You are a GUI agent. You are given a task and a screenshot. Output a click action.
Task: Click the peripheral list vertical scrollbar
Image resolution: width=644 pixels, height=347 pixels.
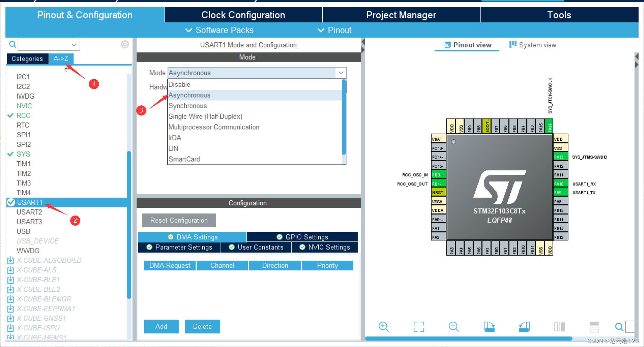pos(129,225)
